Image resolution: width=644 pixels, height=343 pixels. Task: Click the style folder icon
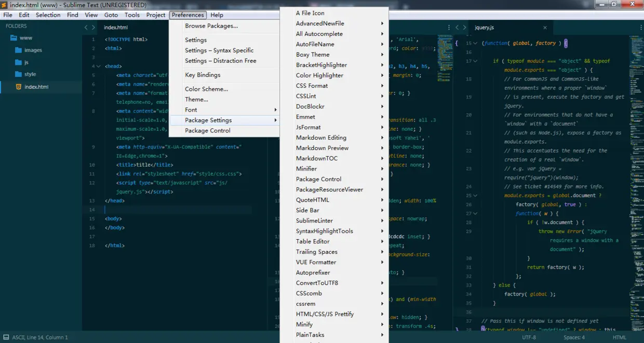(19, 74)
